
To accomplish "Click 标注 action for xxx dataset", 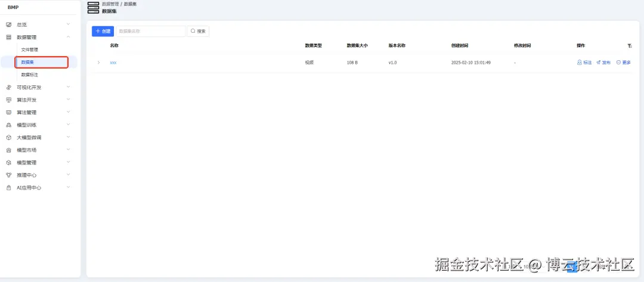I will pyautogui.click(x=584, y=63).
